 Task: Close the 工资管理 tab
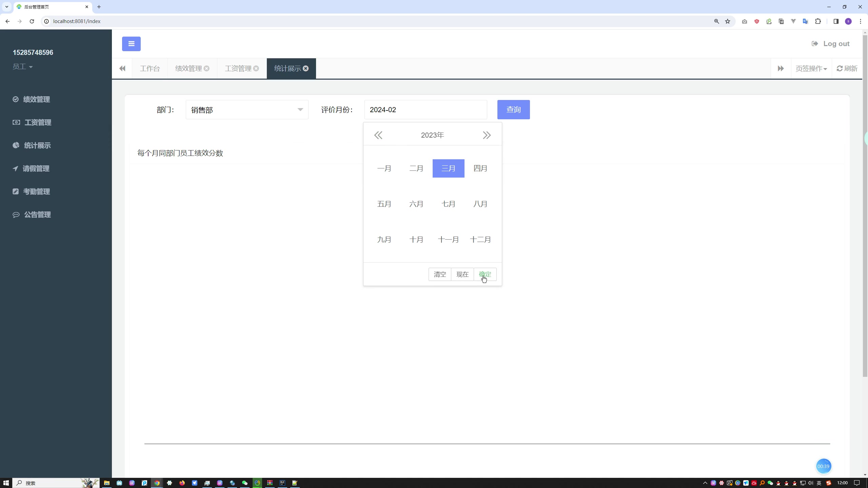click(x=256, y=68)
